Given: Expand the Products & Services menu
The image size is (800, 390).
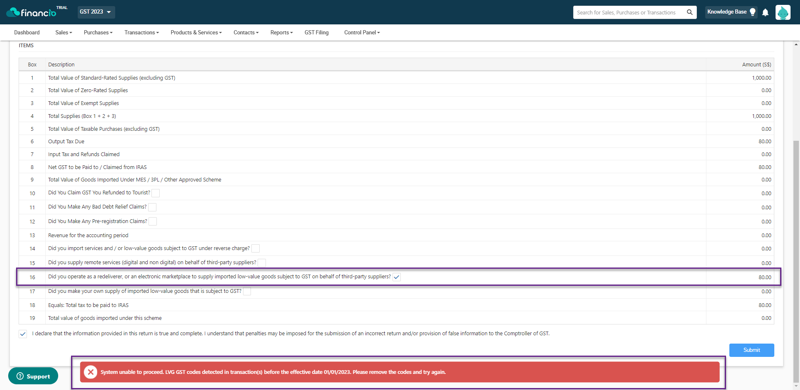Looking at the screenshot, I should [x=196, y=32].
